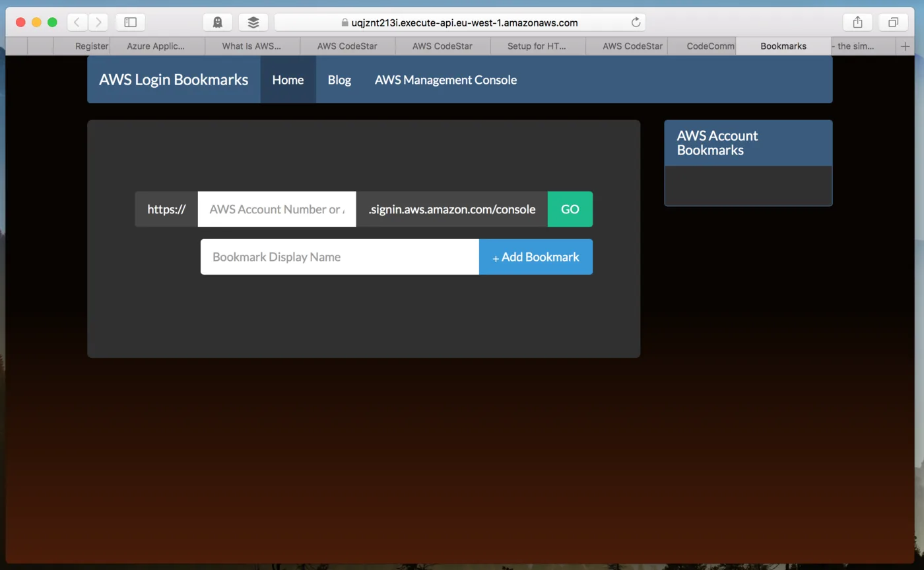Switch to the Setup for HT... tab
Screen dimensions: 924x570
point(537,46)
